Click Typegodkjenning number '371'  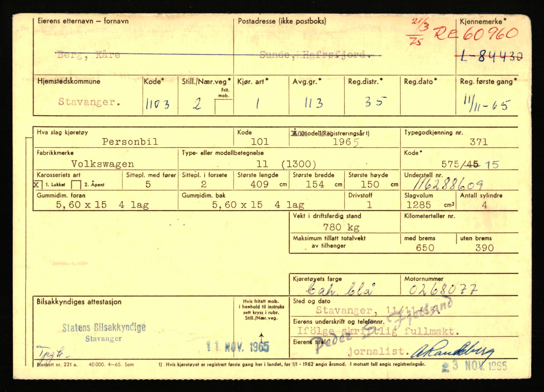click(x=479, y=142)
